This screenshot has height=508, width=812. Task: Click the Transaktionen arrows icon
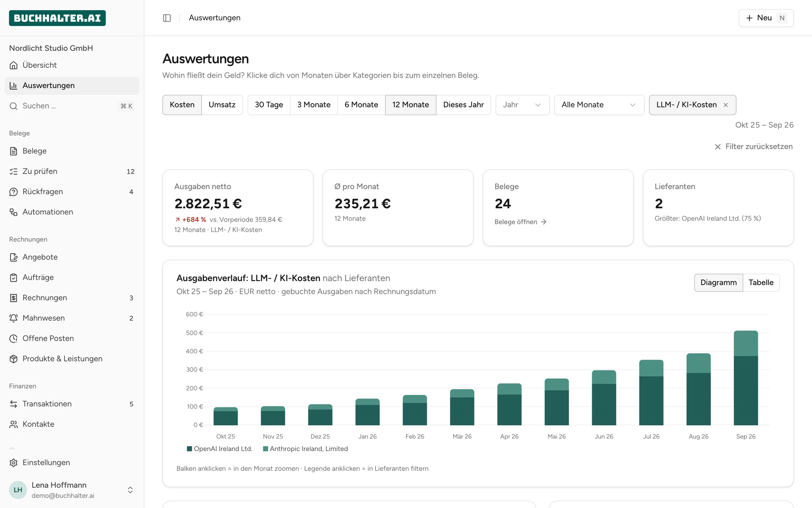(14, 404)
